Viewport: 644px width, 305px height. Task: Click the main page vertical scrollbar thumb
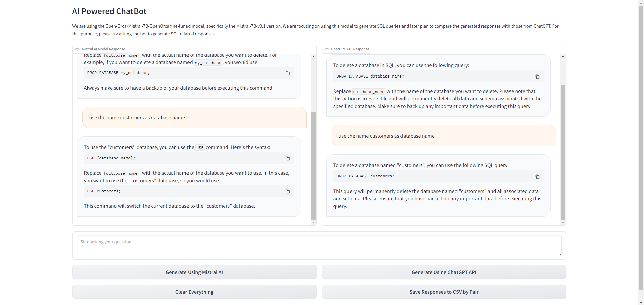click(x=641, y=147)
